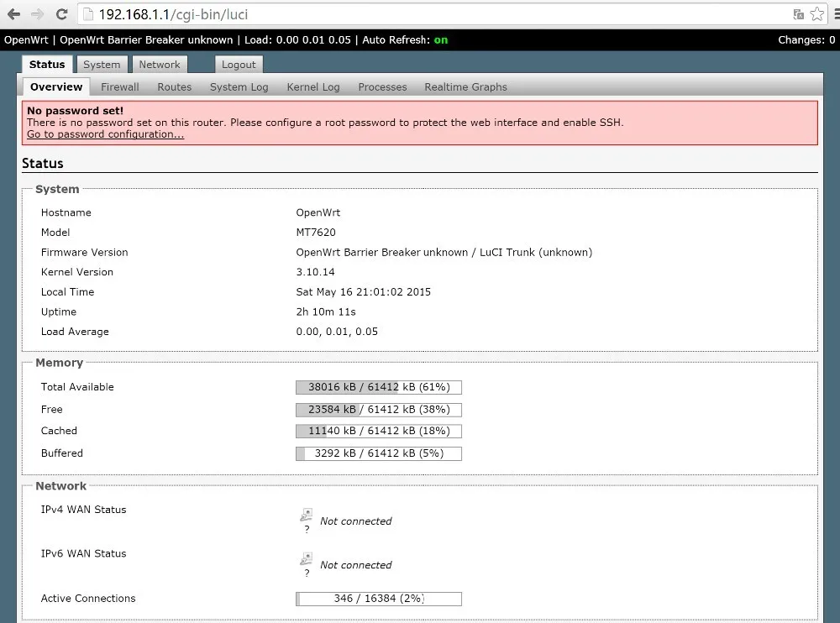This screenshot has width=840, height=623.
Task: Open the Realtime Graphs subtab
Action: coord(465,86)
